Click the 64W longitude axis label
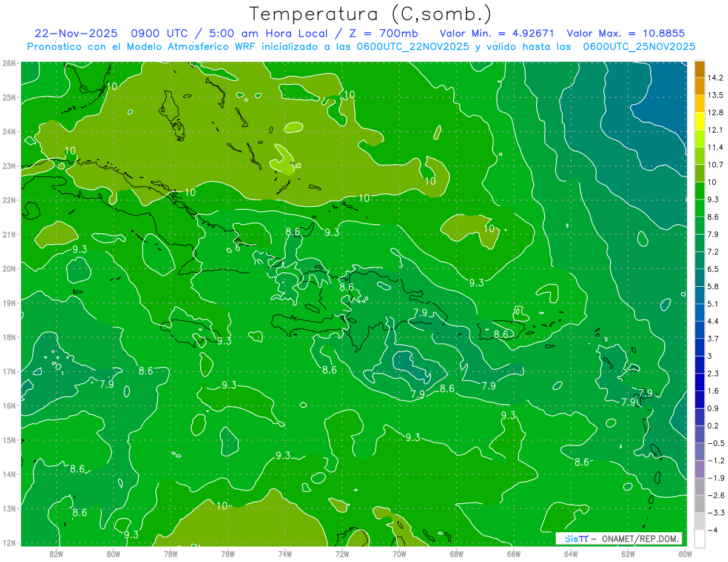The width and height of the screenshot is (728, 562). coord(571,554)
